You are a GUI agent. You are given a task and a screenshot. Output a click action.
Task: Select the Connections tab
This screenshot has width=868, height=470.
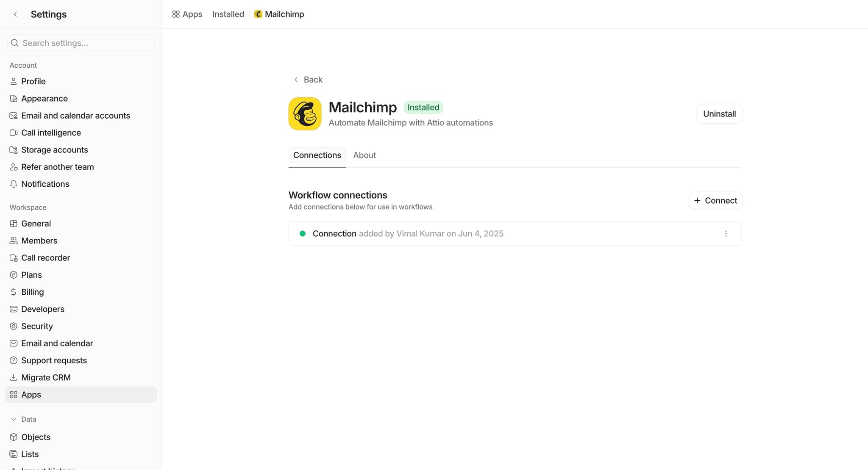point(317,155)
